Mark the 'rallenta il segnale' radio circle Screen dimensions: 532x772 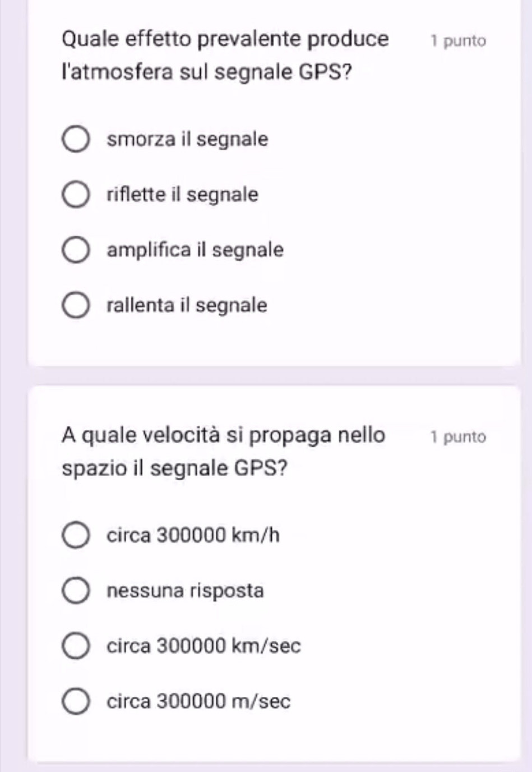point(75,306)
